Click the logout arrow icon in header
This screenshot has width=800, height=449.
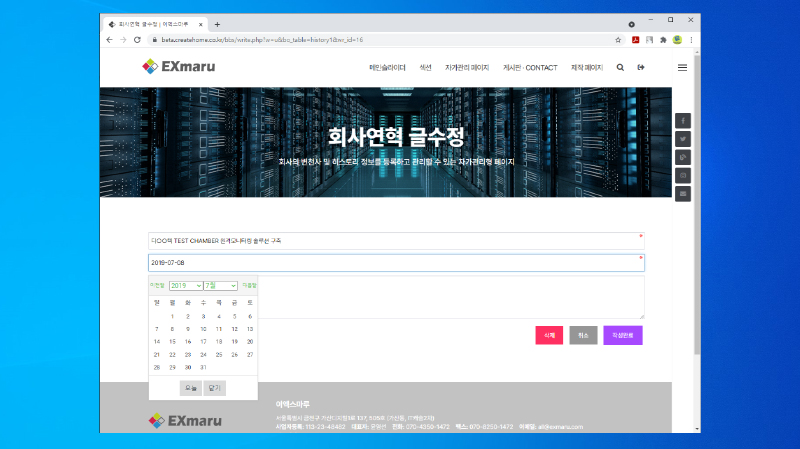tap(641, 67)
